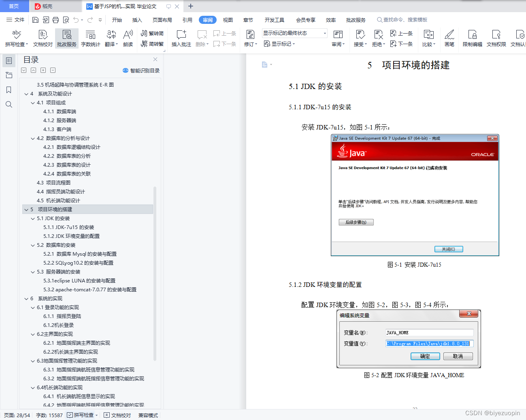The image size is (526, 420).
Task: Switch to the 首页 home tab
Action: tap(14, 6)
